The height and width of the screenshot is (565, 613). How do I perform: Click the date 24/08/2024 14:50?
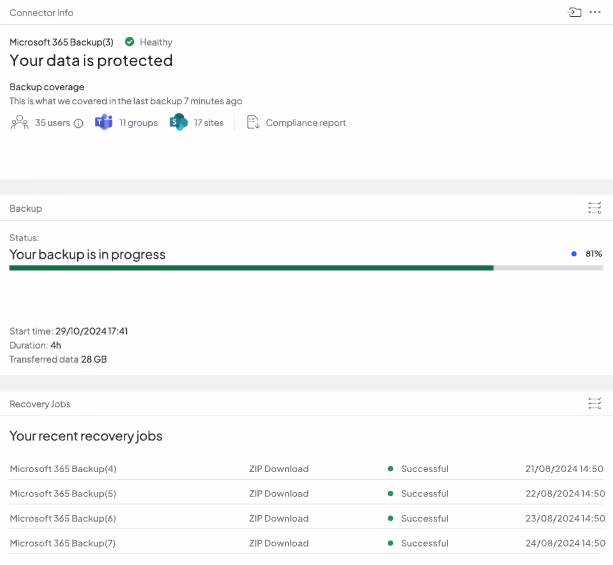click(565, 543)
